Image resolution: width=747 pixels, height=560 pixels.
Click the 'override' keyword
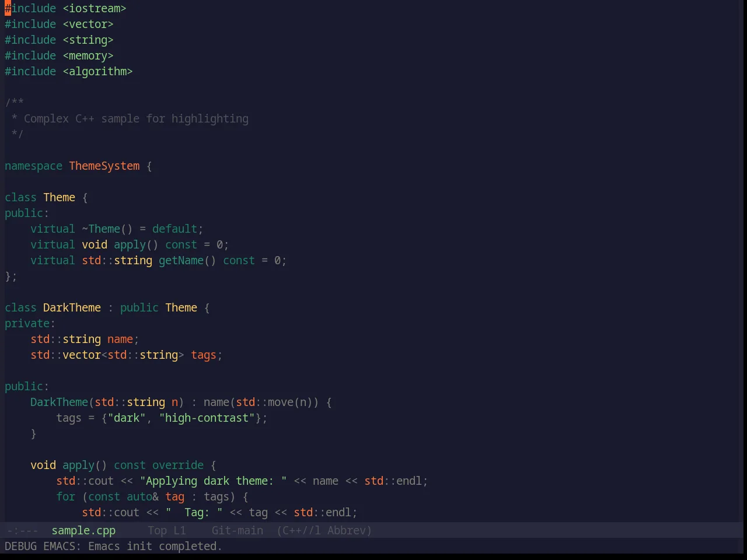click(x=178, y=465)
